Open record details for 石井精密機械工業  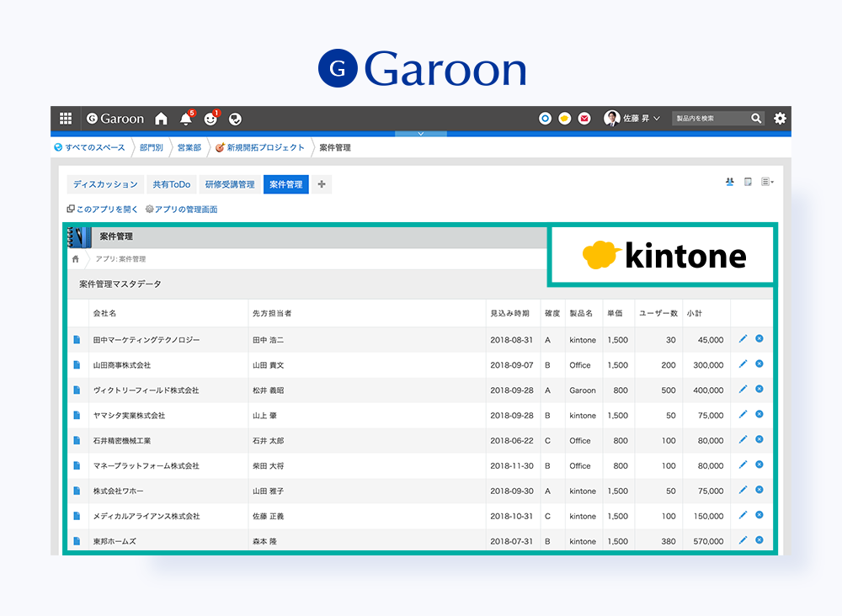[x=77, y=440]
